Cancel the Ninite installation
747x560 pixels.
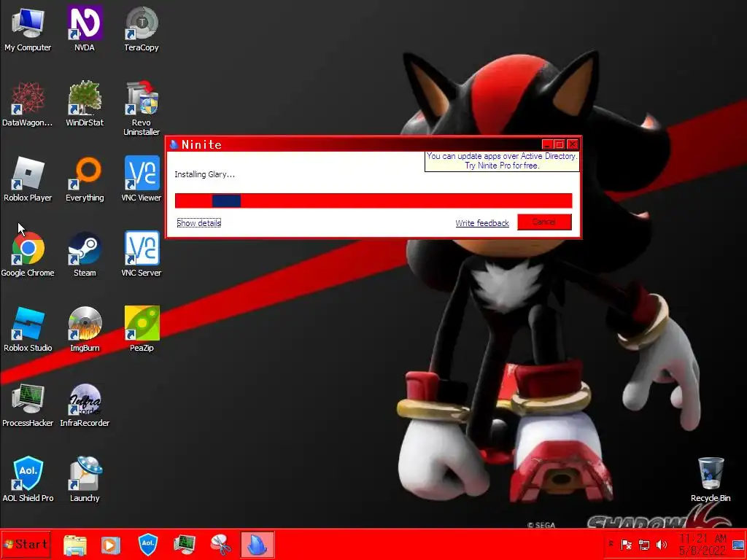click(x=544, y=222)
